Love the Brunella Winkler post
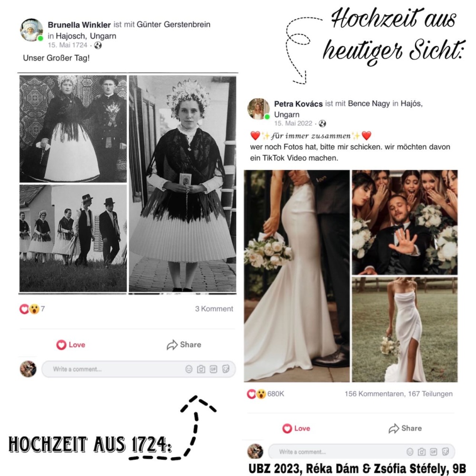The width and height of the screenshot is (476, 476). click(x=71, y=345)
